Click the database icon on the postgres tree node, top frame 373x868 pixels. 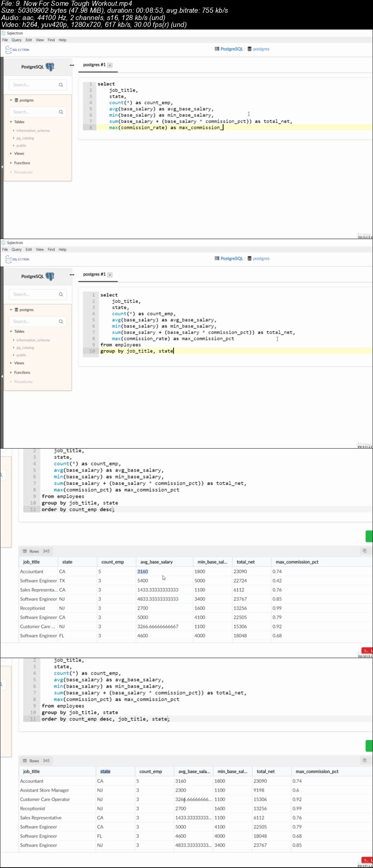[x=16, y=100]
